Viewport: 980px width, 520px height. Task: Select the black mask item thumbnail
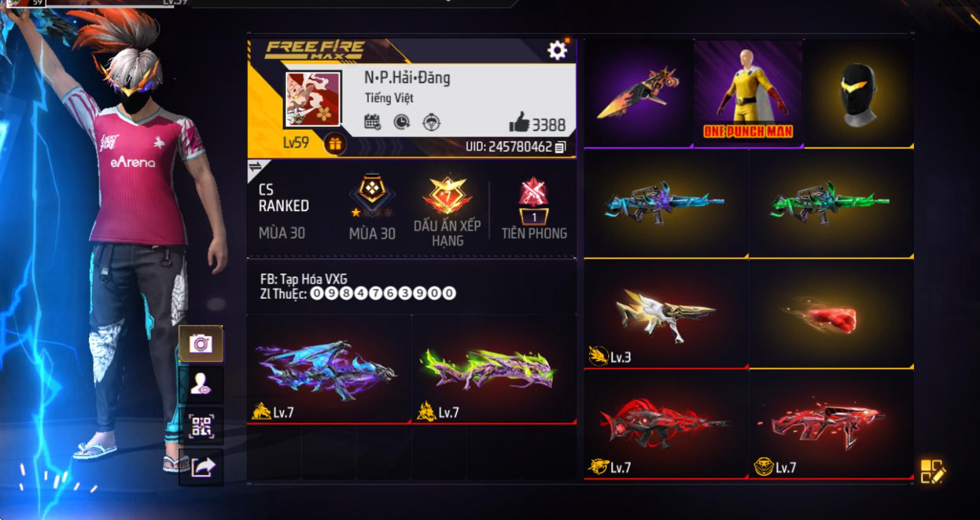(x=858, y=93)
